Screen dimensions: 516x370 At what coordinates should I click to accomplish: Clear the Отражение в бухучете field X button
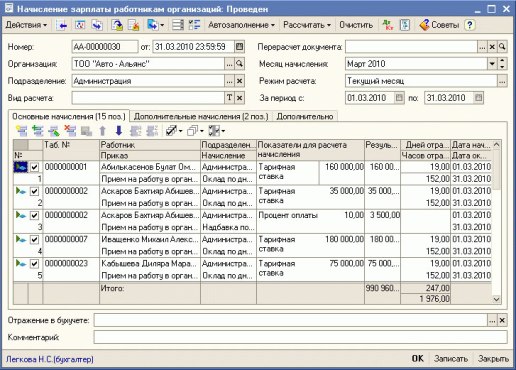pos(502,320)
